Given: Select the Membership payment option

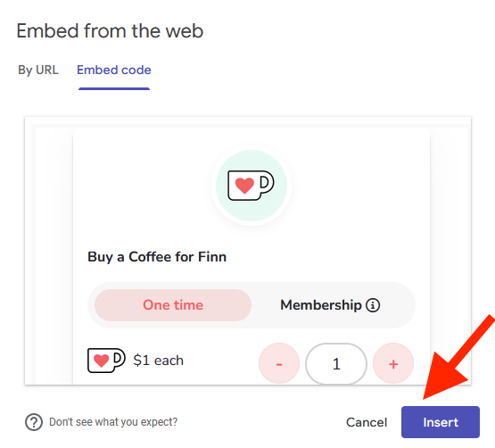Looking at the screenshot, I should pyautogui.click(x=330, y=305).
